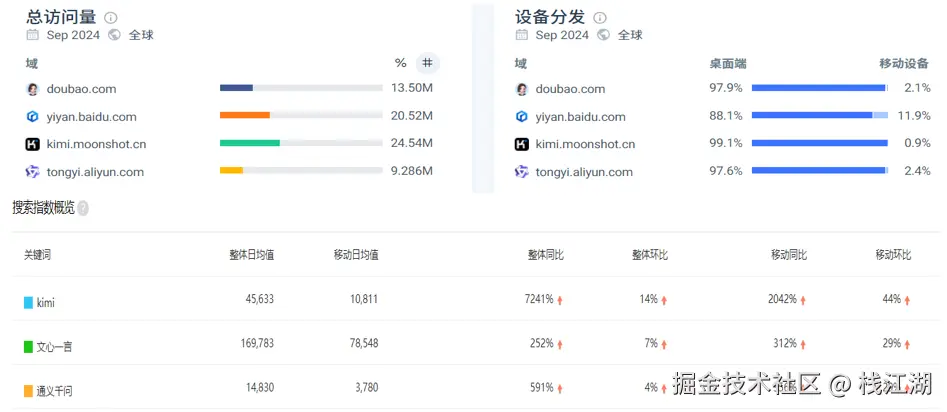Click yiyan.baidu.com device distribution bar
Viewport: 947px width, 412px height.
(x=820, y=115)
